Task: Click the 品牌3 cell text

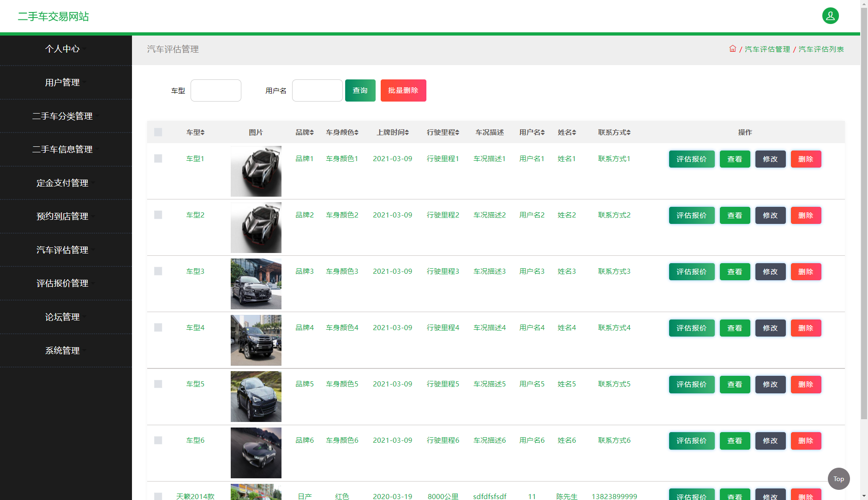Action: 305,271
